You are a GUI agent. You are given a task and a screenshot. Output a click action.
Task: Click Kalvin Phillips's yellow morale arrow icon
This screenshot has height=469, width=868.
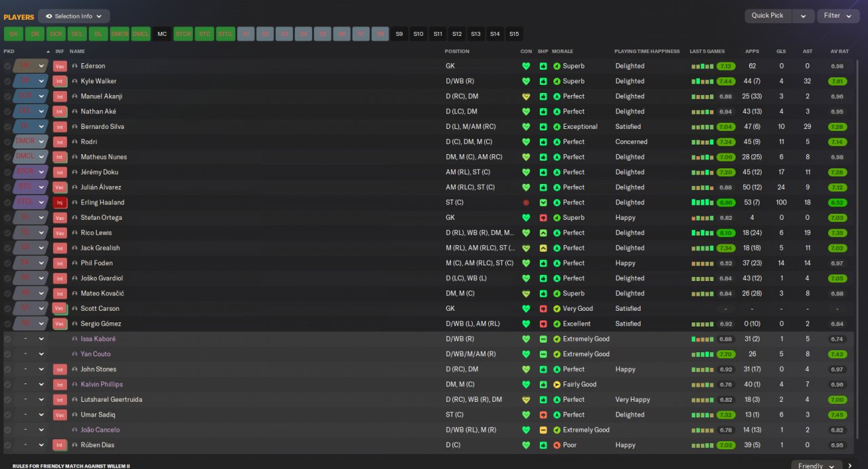click(x=557, y=384)
